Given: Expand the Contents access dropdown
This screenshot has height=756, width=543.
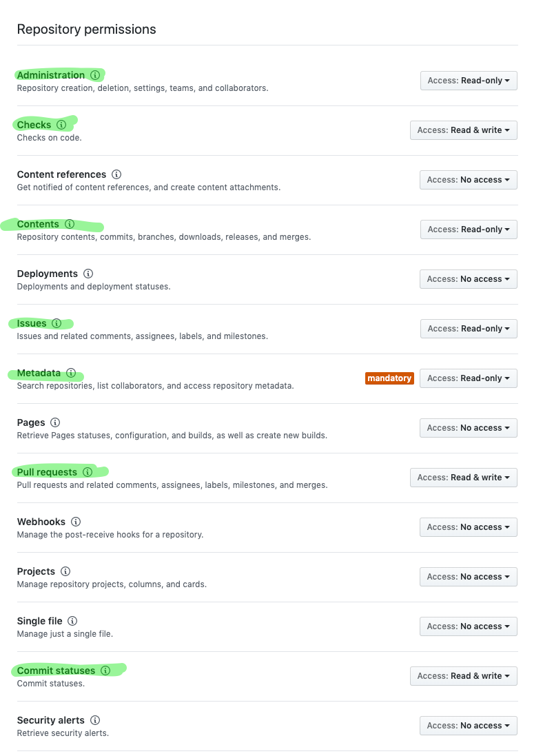Looking at the screenshot, I should point(469,229).
